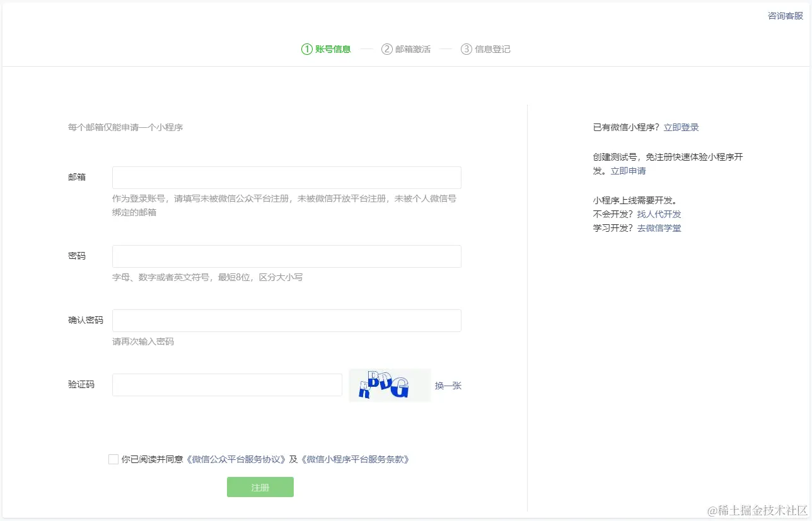Focus the 确认密码 input field

coord(287,321)
